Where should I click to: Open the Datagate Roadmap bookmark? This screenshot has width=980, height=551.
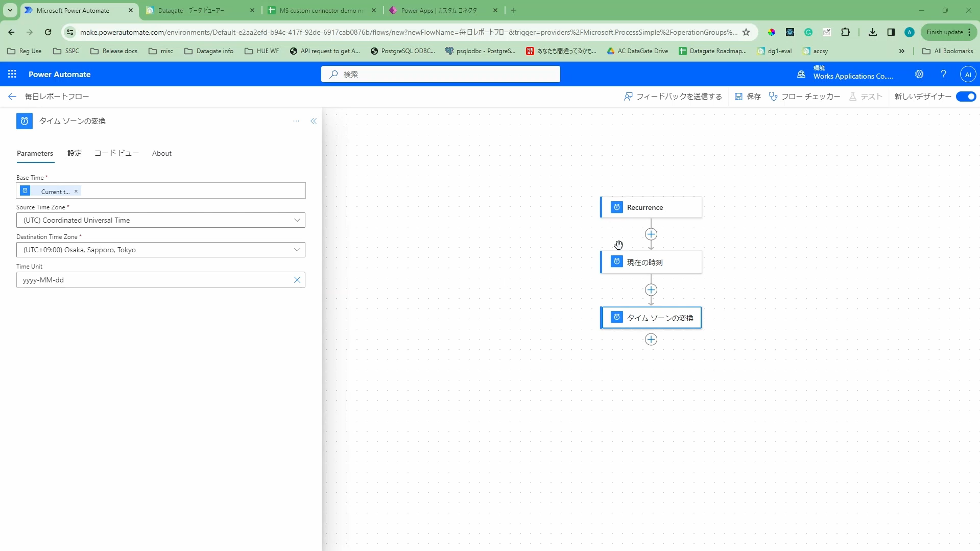[713, 51]
